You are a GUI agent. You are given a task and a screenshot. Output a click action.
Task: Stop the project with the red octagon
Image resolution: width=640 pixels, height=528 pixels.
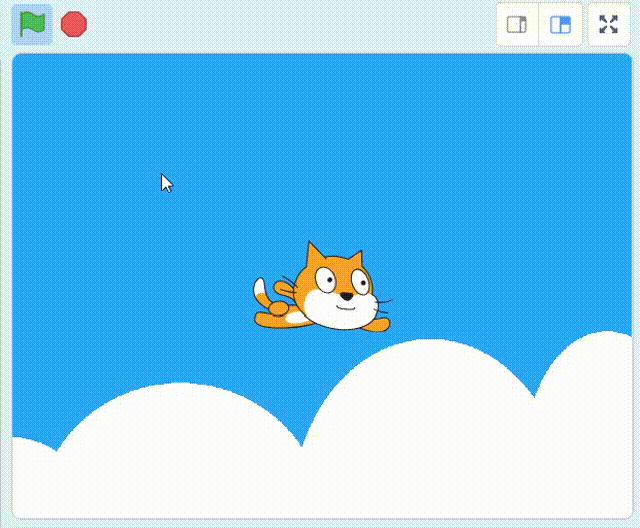(74, 24)
